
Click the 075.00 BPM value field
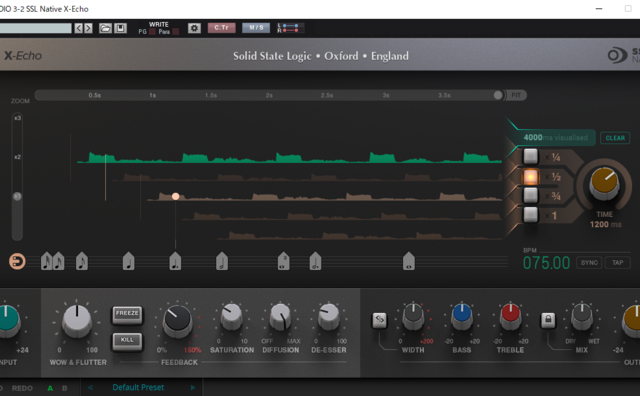(546, 263)
